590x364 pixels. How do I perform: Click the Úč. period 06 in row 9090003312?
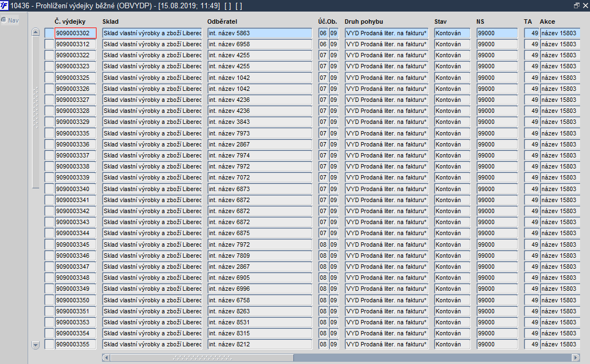323,44
